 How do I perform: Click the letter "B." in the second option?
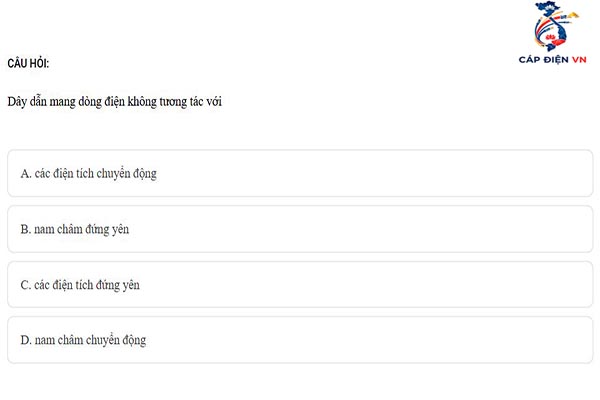(26, 229)
